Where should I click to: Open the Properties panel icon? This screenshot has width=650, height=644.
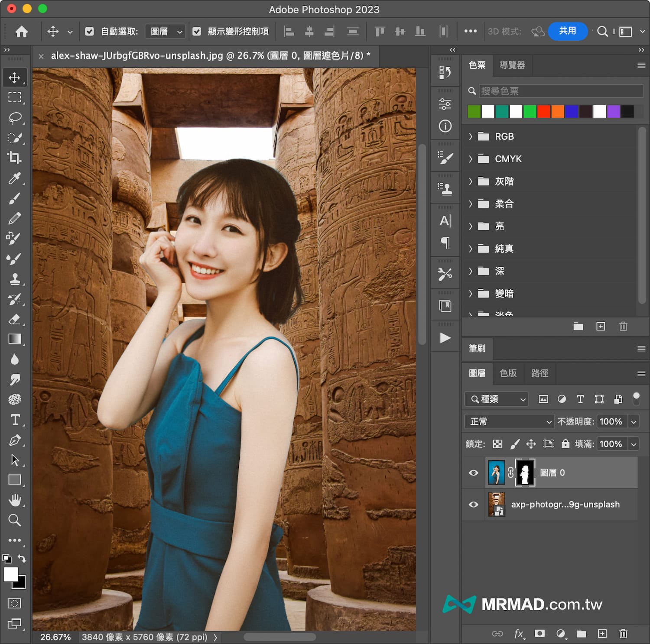tap(445, 104)
